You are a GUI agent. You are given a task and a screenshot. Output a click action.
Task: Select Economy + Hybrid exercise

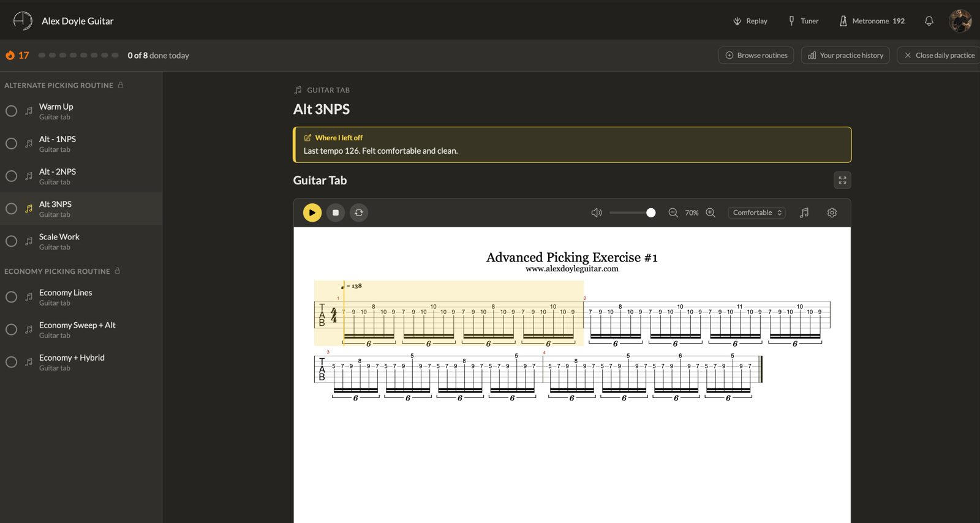81,362
